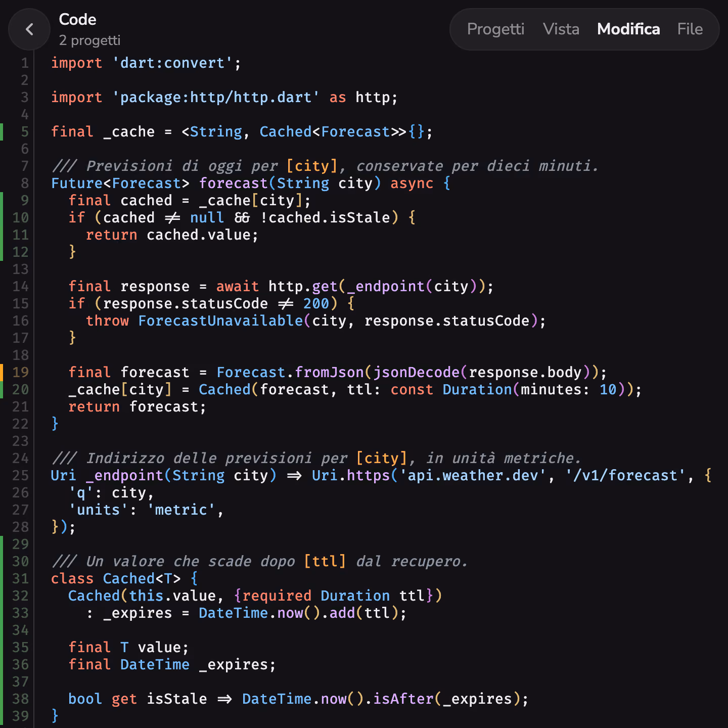Open the File tab
Viewport: 728px width, 728px height.
tap(690, 29)
